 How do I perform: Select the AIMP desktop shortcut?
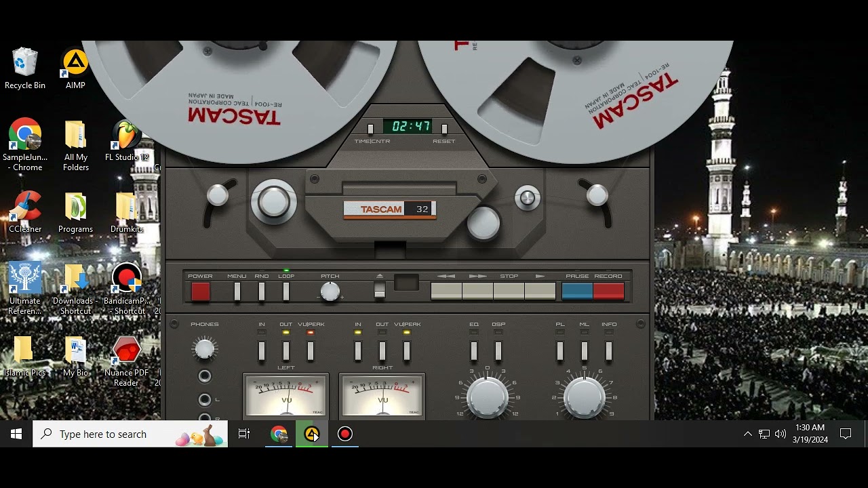point(75,68)
